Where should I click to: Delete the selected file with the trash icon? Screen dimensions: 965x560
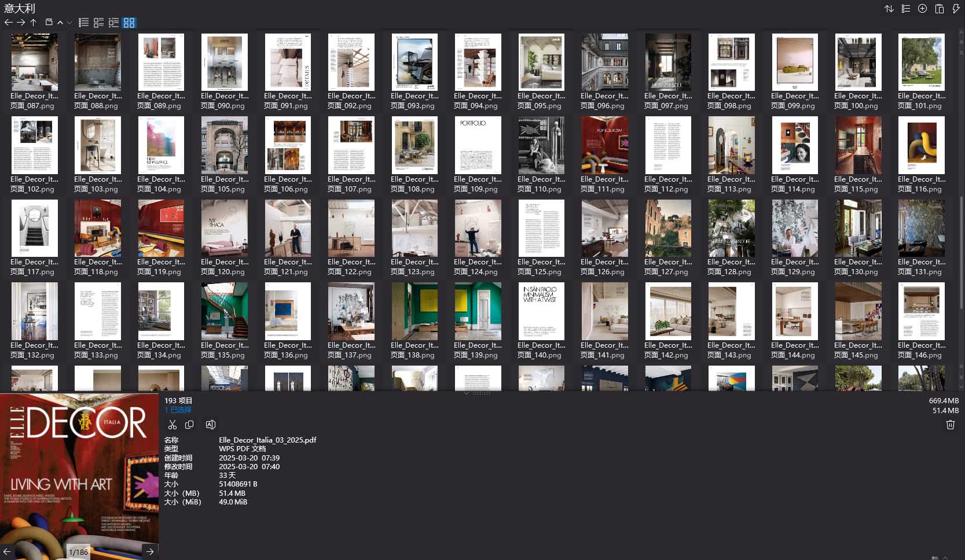(950, 425)
